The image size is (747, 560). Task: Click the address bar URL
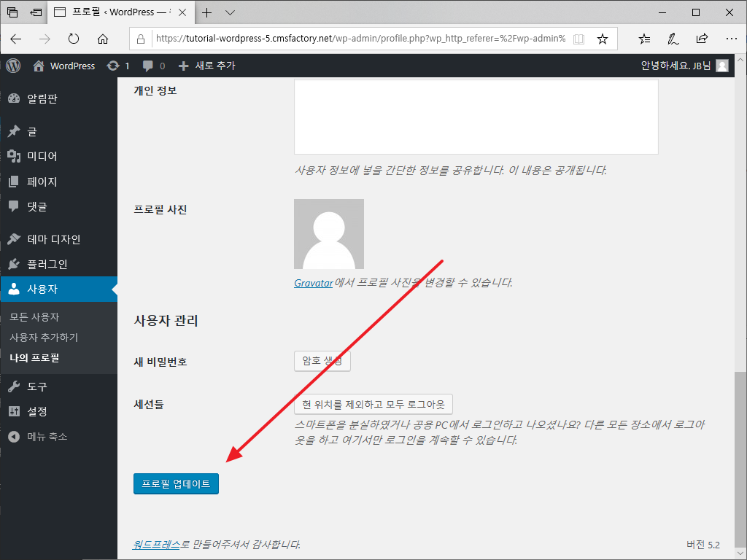pyautogui.click(x=360, y=39)
